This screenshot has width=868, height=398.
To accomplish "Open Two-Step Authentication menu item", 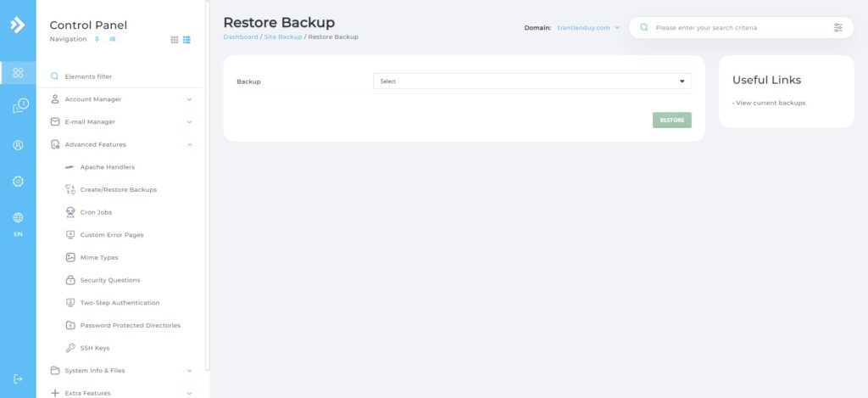I will (x=120, y=303).
